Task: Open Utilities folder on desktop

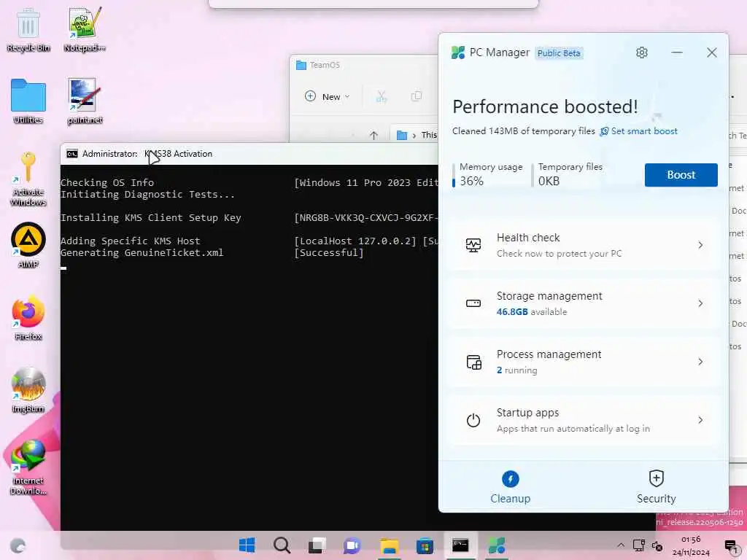Action: coord(28,101)
